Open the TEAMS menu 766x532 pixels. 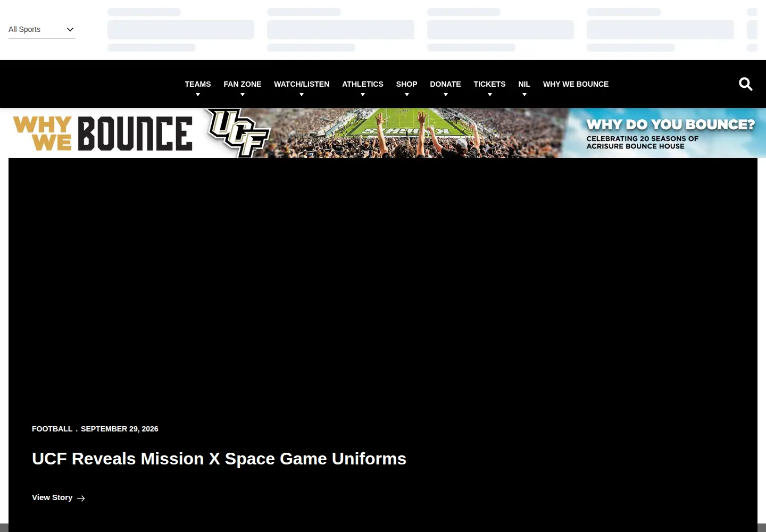click(198, 84)
